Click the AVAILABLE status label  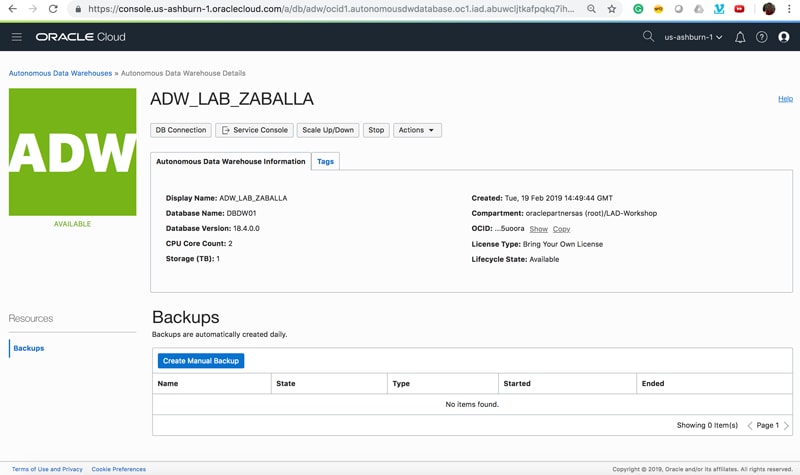coord(72,224)
